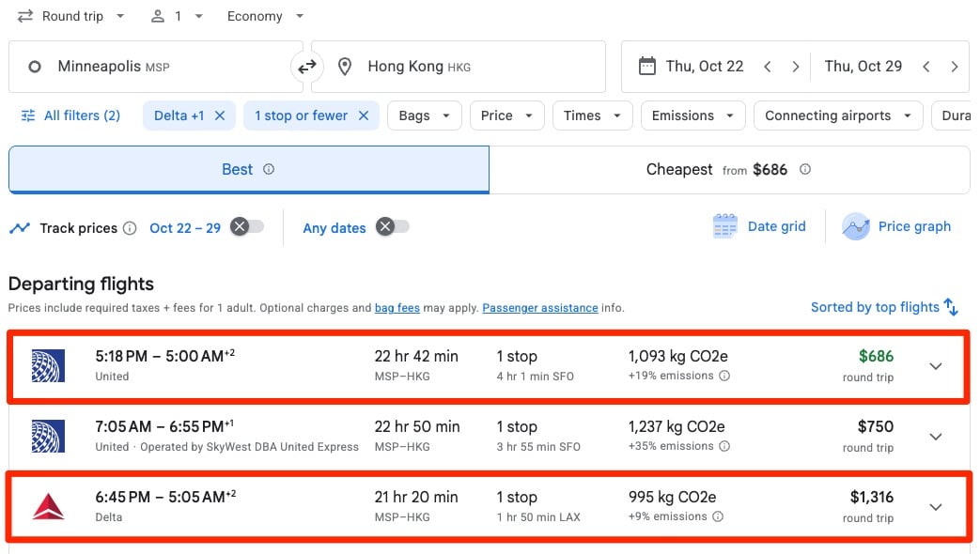This screenshot has height=554, width=980.
Task: Select the 5:18 PM – 5:00 AM United flight
Action: pos(489,366)
